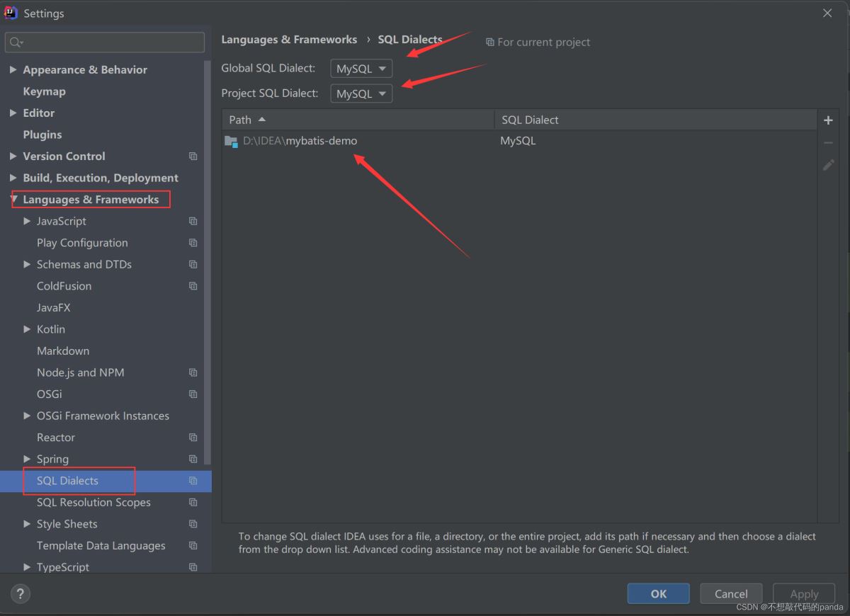The image size is (850, 616).
Task: Click the project icon beside TypeScript
Action: pyautogui.click(x=193, y=567)
